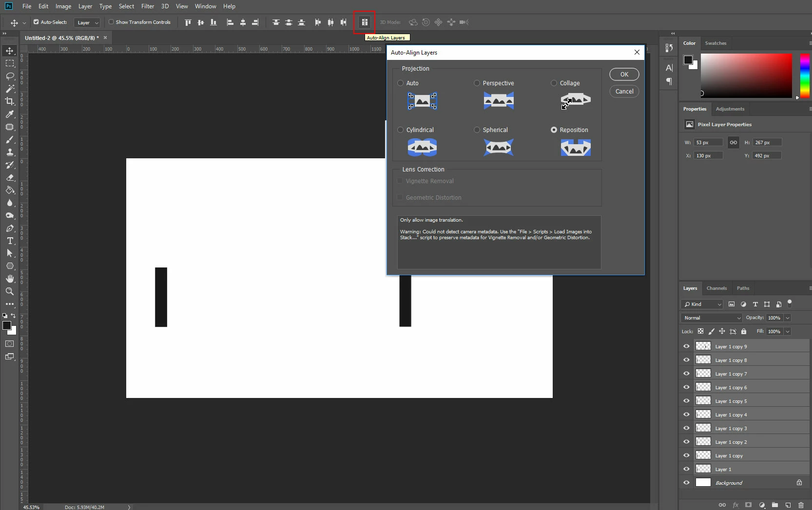
Task: Click the delete layer trash icon
Action: click(801, 505)
